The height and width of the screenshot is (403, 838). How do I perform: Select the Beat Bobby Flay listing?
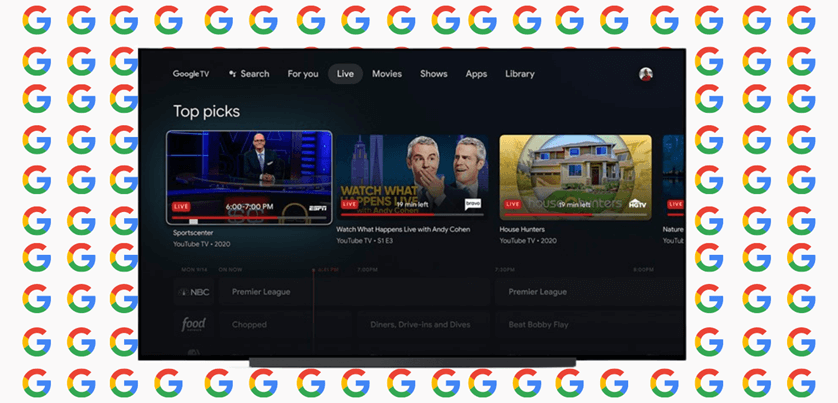point(589,324)
